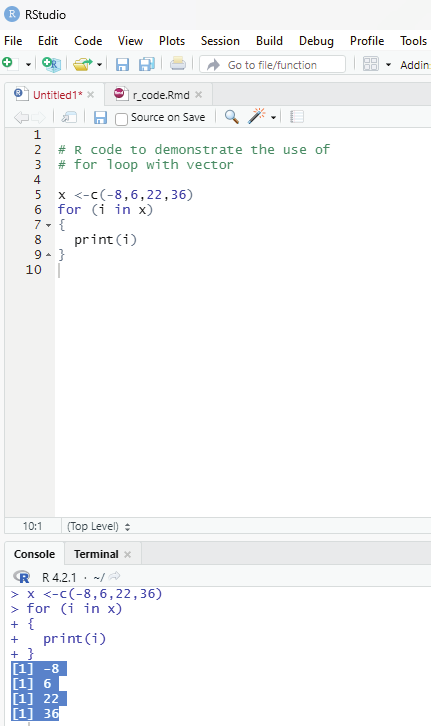This screenshot has width=431, height=726.
Task: Click the Create a project icon
Action: coord(51,63)
